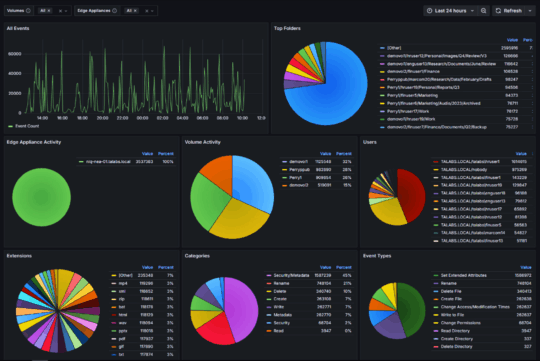Sort Volume Activity legend by Percent

point(344,154)
